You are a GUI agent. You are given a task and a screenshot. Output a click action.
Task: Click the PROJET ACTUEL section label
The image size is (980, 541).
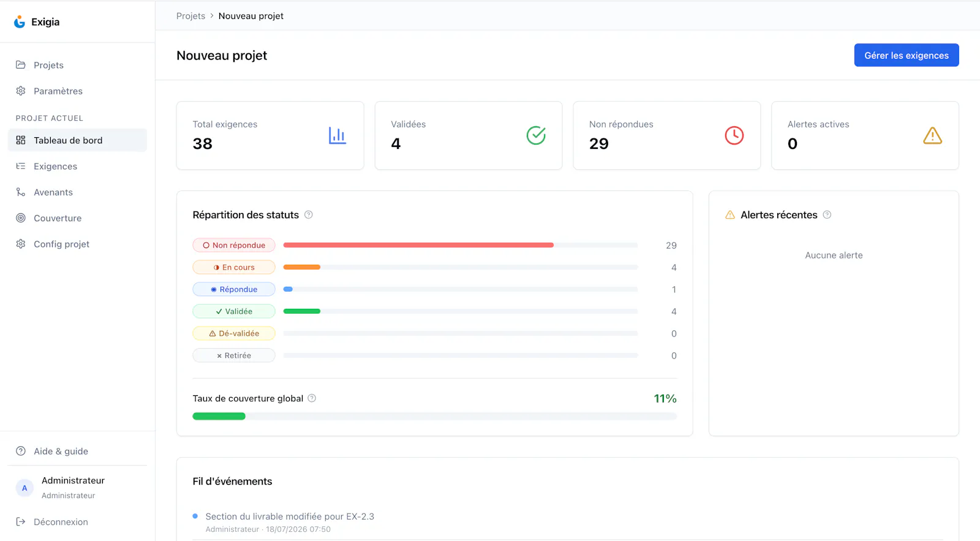(x=50, y=118)
